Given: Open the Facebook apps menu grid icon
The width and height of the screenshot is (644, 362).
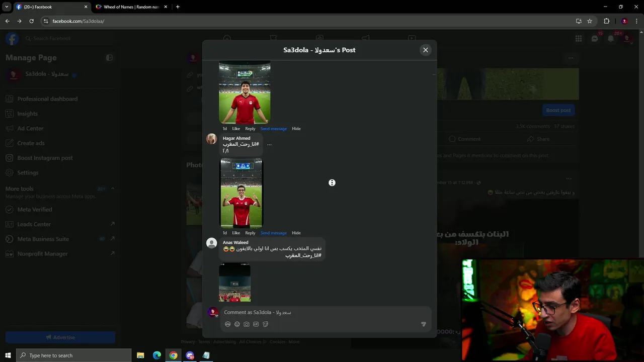Looking at the screenshot, I should pos(579,39).
